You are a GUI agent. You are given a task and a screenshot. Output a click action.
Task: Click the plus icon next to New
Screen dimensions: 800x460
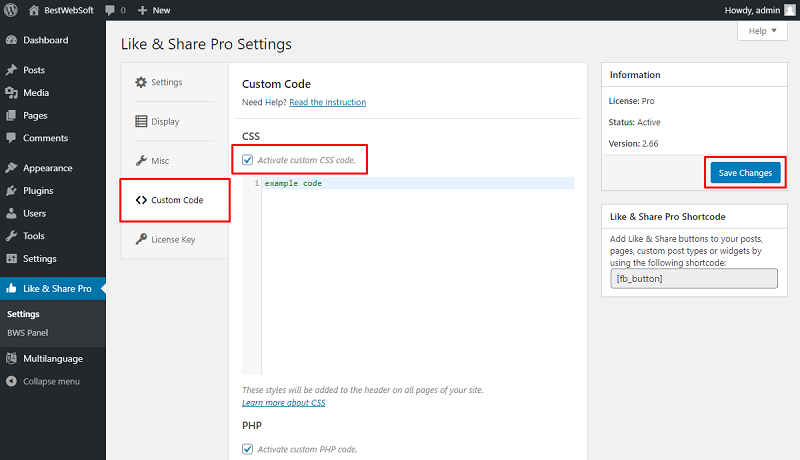(142, 10)
